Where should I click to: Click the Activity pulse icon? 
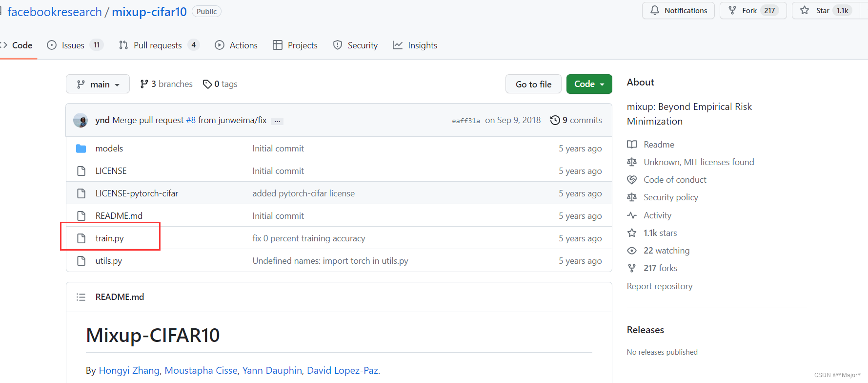(x=632, y=215)
